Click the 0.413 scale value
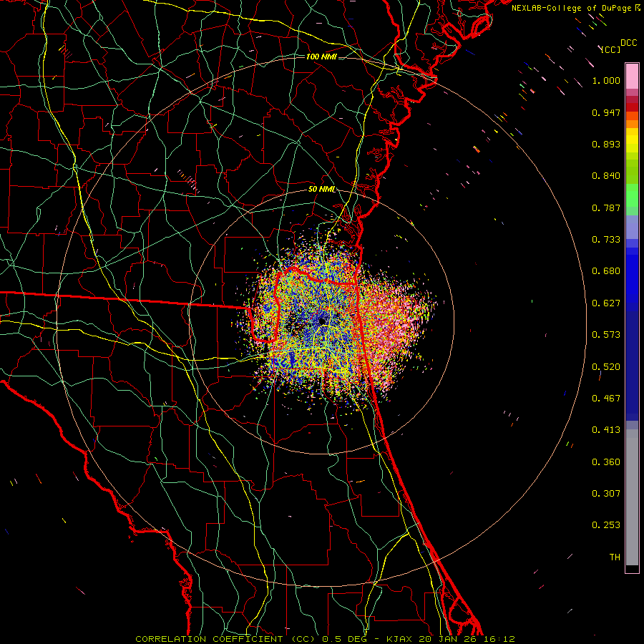 pyautogui.click(x=606, y=430)
